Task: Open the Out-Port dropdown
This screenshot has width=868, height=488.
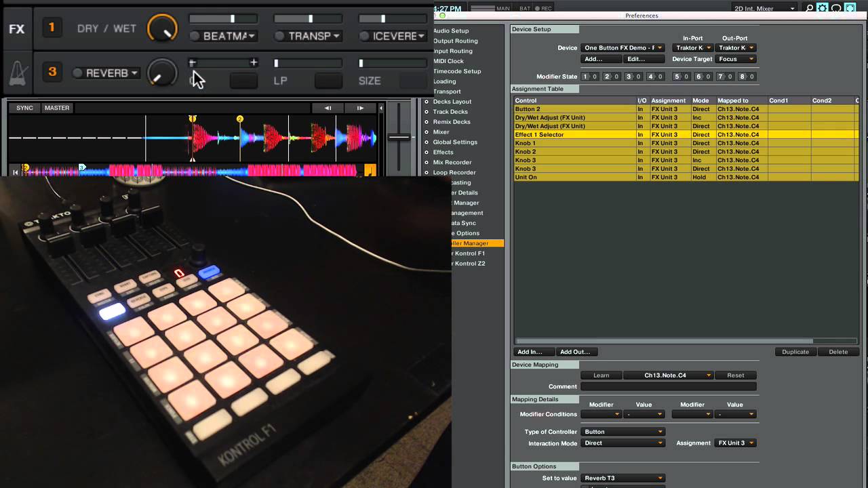Action: coord(736,47)
